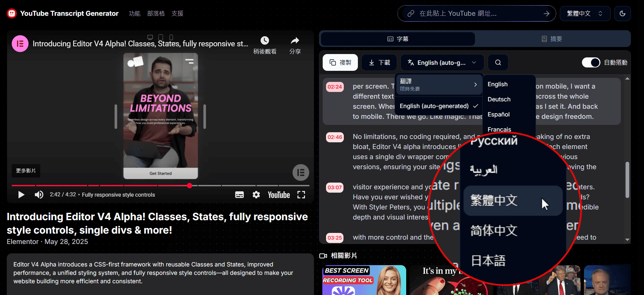
Task: Toggle video subtitles with the captions button
Action: (x=239, y=195)
